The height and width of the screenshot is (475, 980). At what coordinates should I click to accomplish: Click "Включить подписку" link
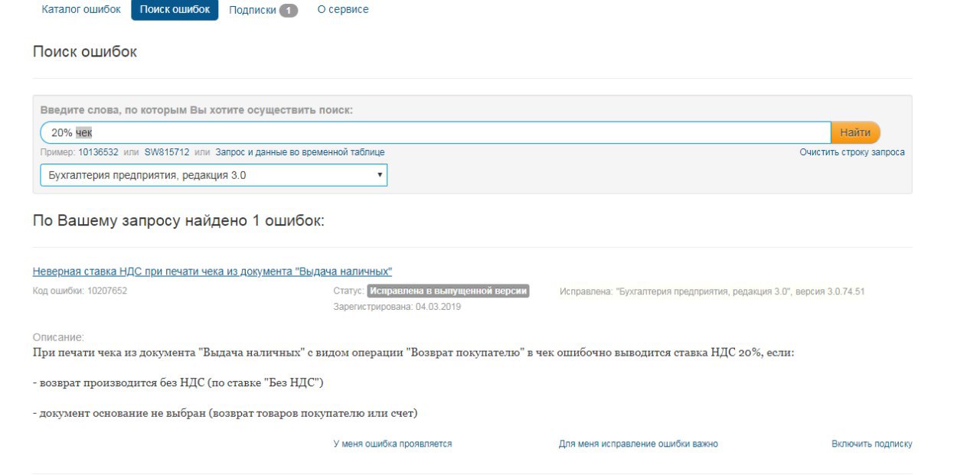872,444
